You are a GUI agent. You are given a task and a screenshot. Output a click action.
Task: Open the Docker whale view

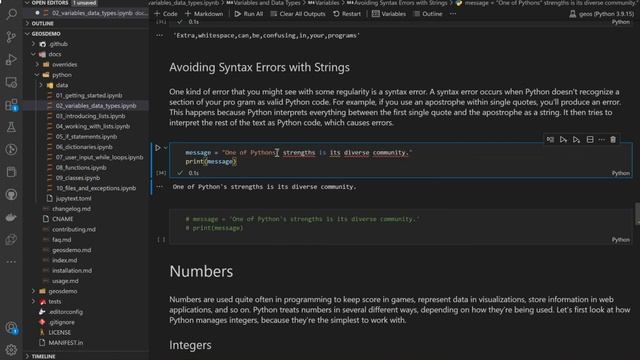11,217
